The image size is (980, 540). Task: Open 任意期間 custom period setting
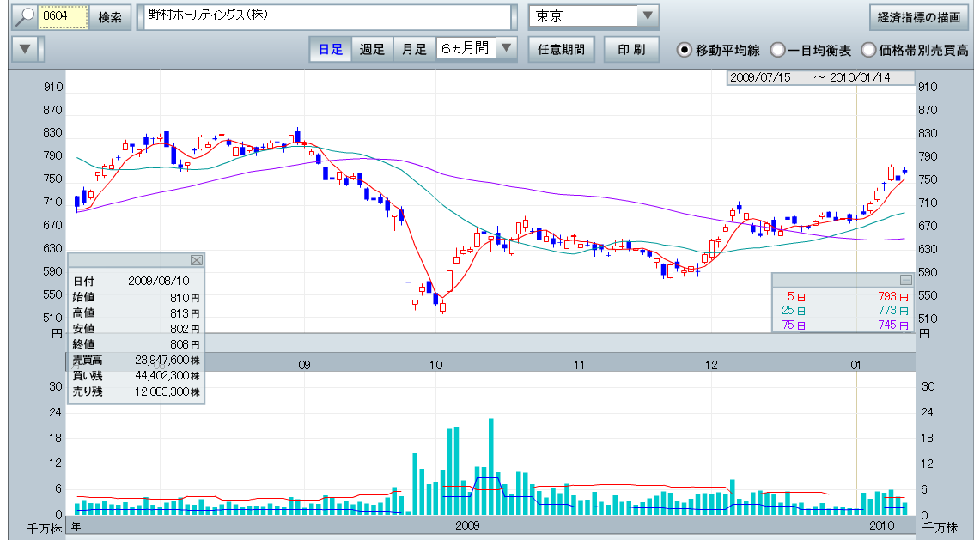click(561, 49)
